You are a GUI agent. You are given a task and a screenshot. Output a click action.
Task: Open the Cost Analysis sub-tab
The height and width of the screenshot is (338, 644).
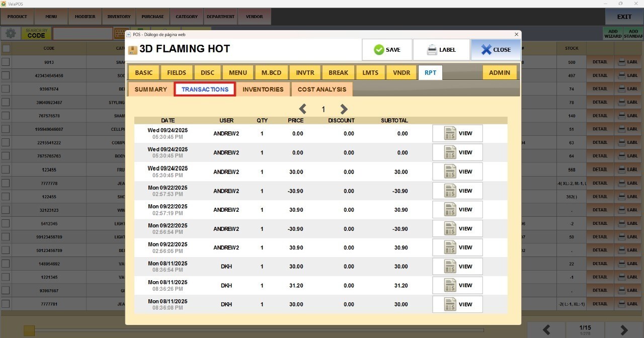coord(321,90)
